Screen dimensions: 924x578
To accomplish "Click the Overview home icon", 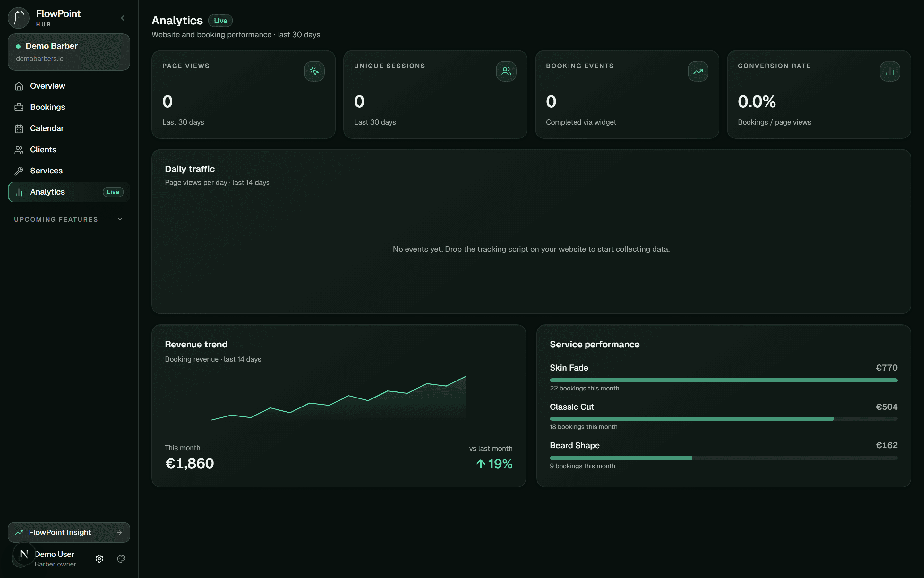I will [x=19, y=86].
